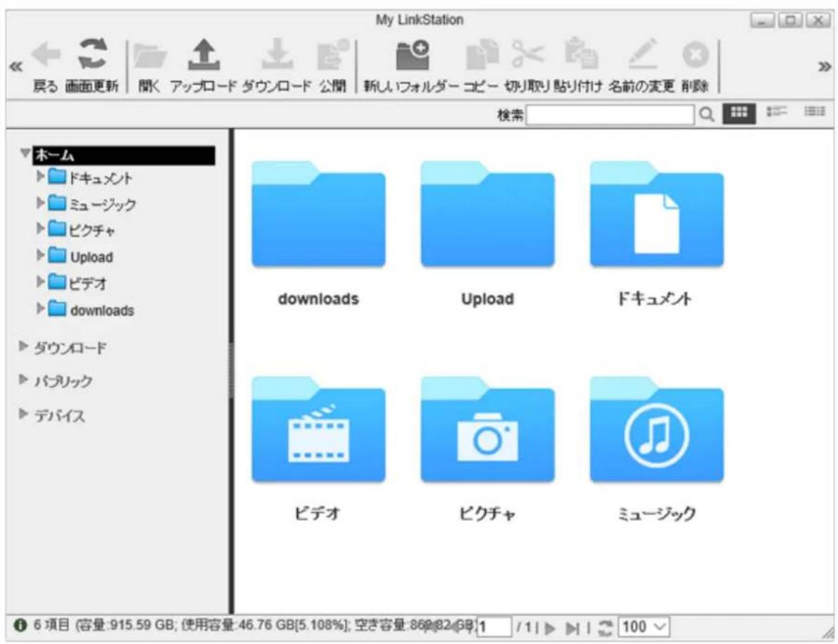Minimize the My LinkStation window
Viewport: 838px width, 644px height.
click(763, 20)
